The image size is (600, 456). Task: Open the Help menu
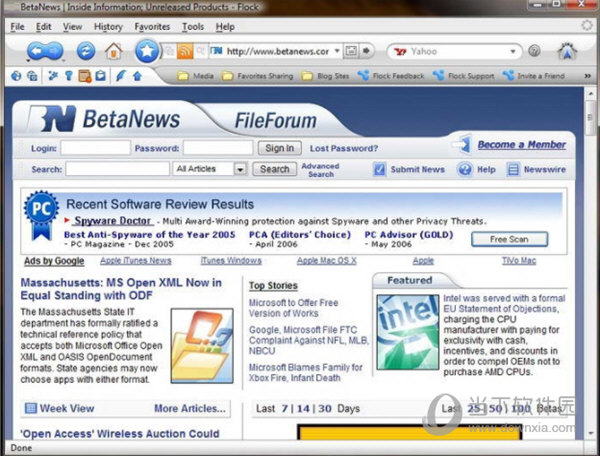click(225, 27)
